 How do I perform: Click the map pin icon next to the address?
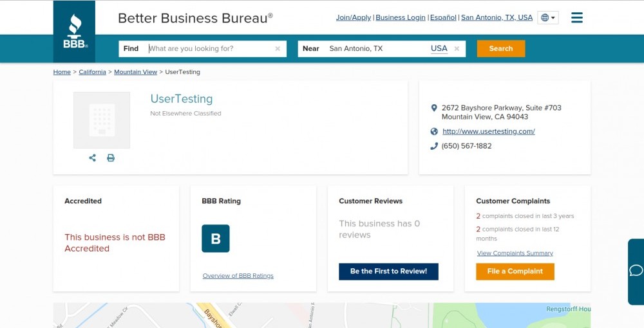click(x=433, y=108)
